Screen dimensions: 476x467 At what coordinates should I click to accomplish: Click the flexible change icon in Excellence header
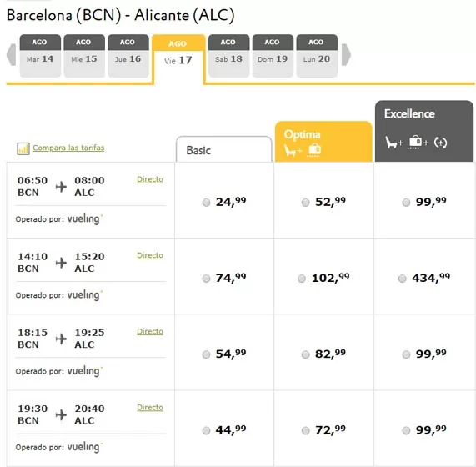440,143
